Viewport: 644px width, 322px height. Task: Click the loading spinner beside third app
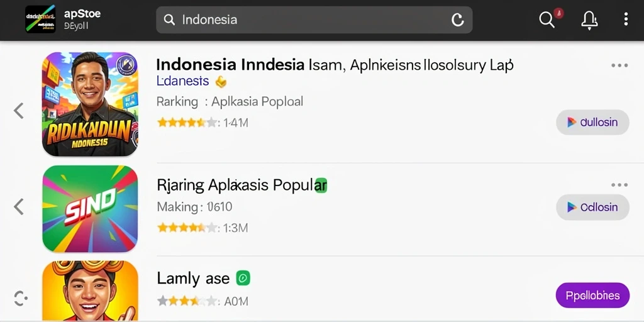(21, 299)
